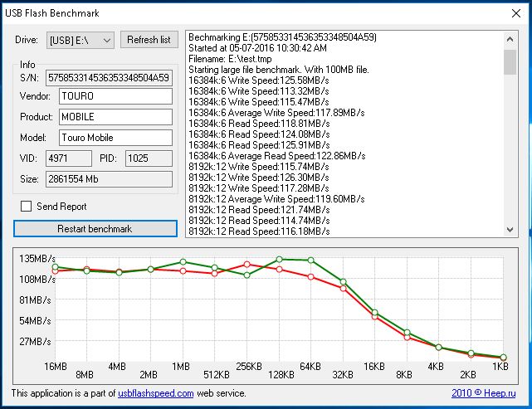Click the PID field showing 1025
Screen dimensions: 532x409
coord(149,158)
